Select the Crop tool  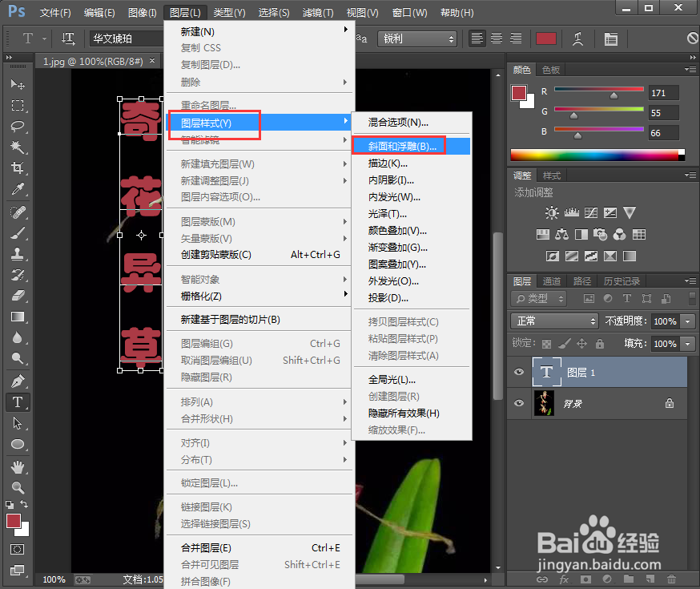(18, 167)
